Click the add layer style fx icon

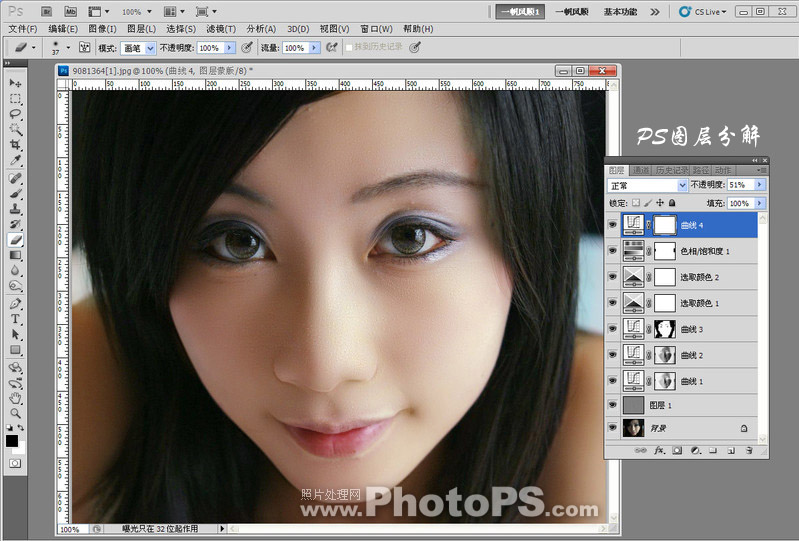pos(659,450)
